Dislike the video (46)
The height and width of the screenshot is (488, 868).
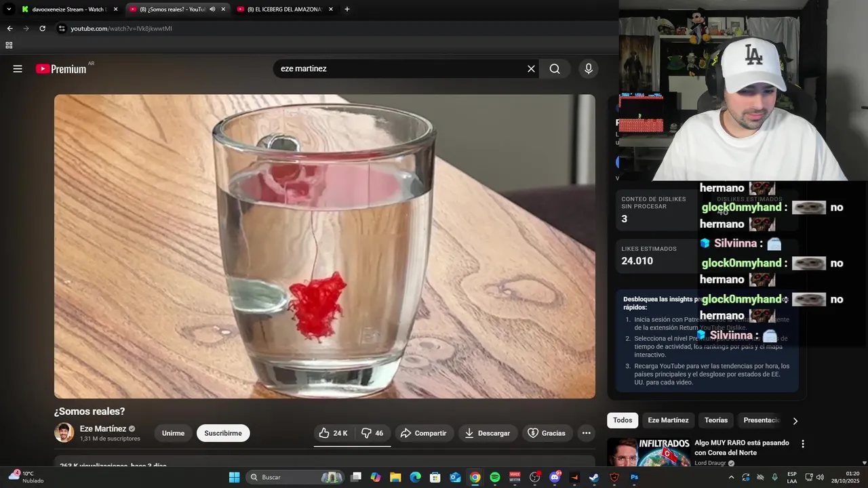(372, 433)
